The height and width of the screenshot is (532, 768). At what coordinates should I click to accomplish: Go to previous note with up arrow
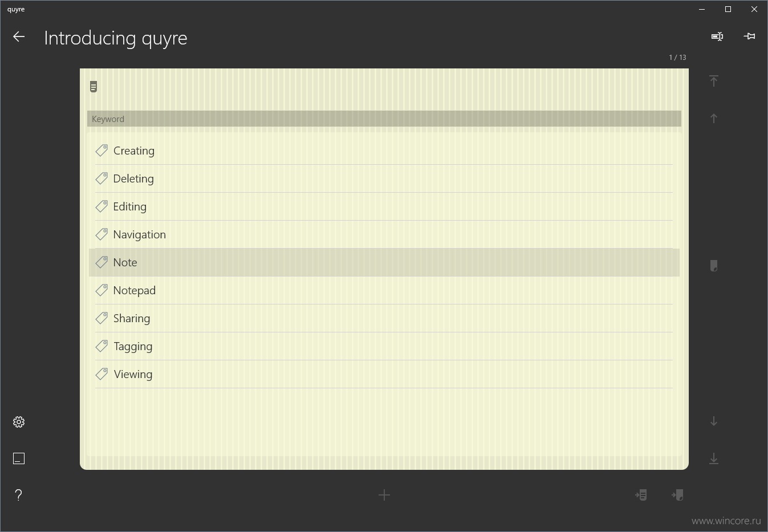click(x=713, y=118)
